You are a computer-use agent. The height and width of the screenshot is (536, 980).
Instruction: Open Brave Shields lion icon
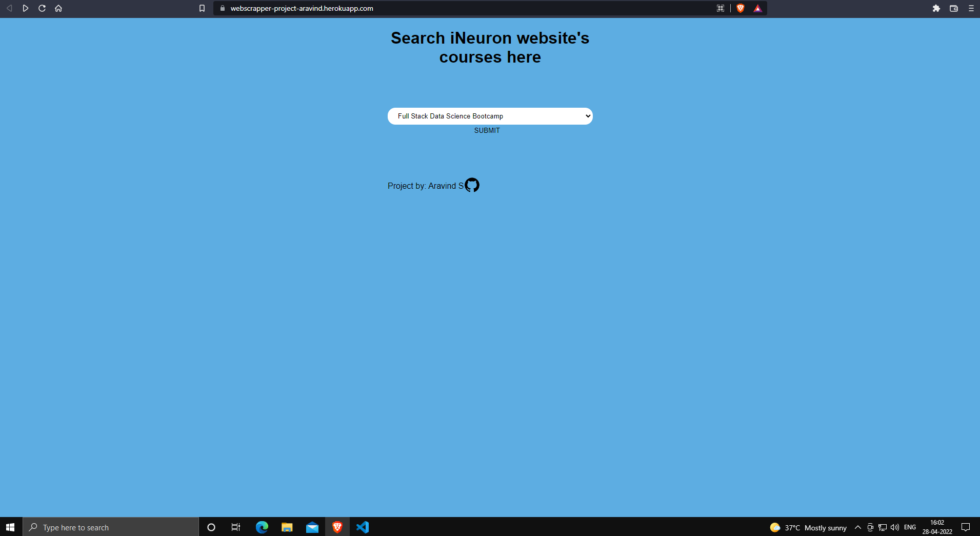[741, 8]
